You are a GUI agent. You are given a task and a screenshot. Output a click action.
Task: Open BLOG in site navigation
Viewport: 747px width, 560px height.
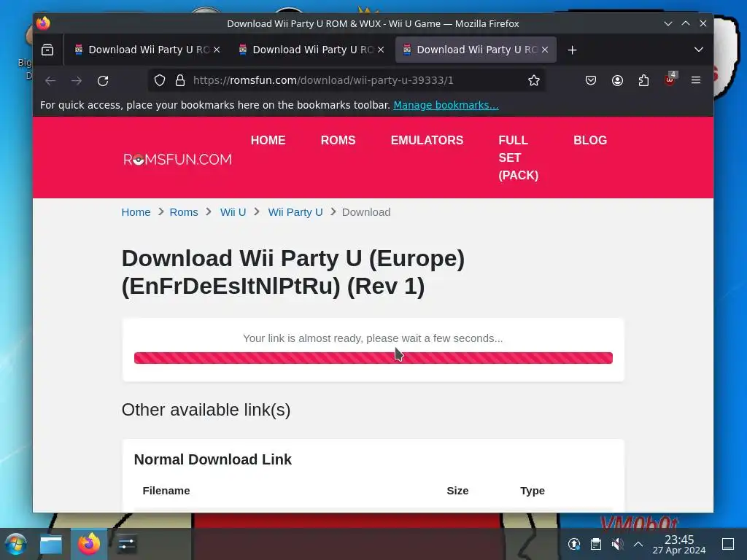click(590, 141)
